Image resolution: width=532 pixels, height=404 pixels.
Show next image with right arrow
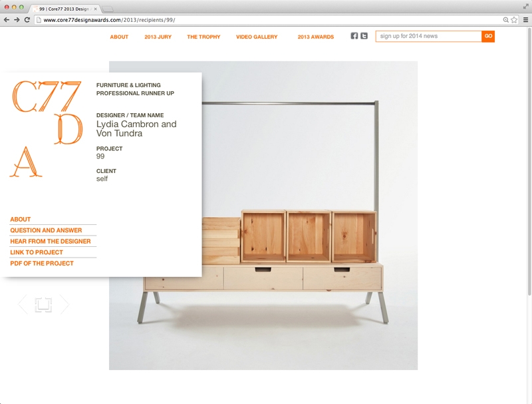pos(65,305)
